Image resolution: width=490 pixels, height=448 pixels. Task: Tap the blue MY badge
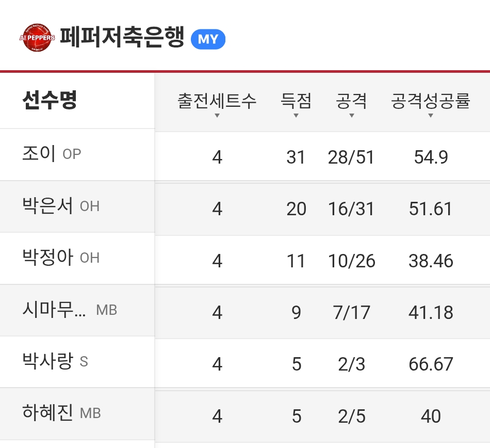pyautogui.click(x=208, y=40)
